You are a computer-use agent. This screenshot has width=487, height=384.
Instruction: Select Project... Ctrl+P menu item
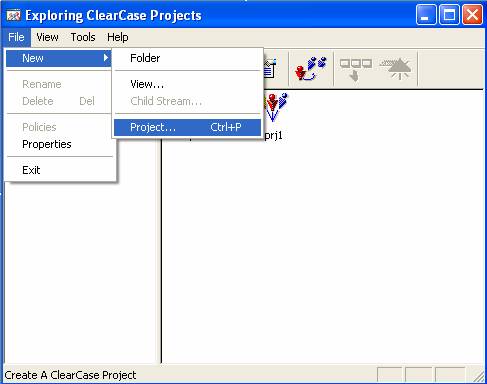[x=187, y=127]
